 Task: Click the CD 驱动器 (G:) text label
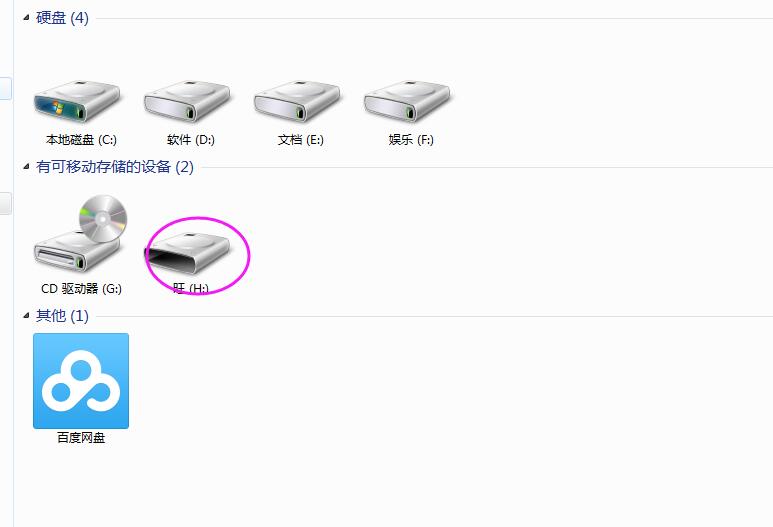81,289
